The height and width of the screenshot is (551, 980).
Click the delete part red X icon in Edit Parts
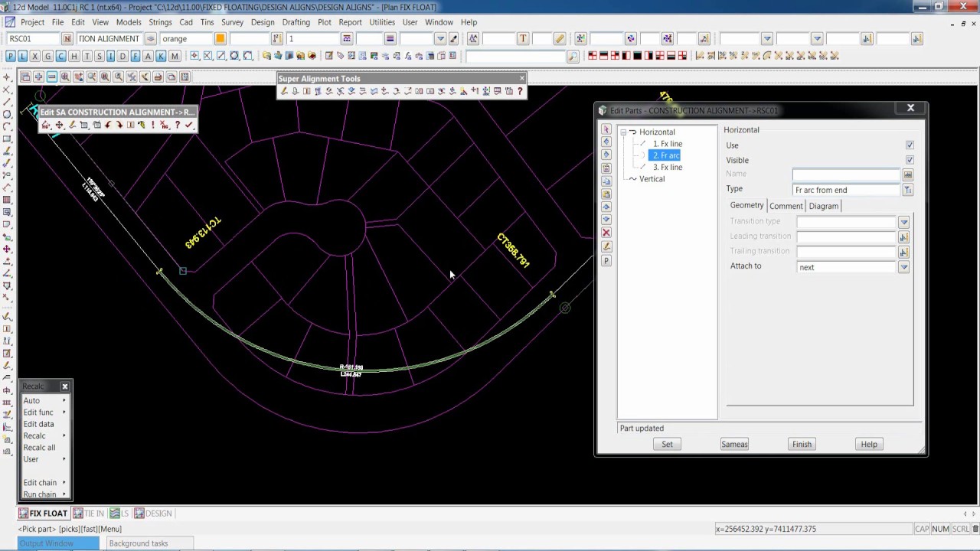click(x=606, y=232)
